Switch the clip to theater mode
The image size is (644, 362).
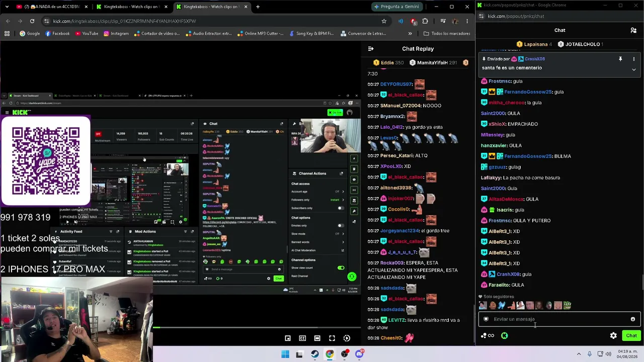pos(317,338)
